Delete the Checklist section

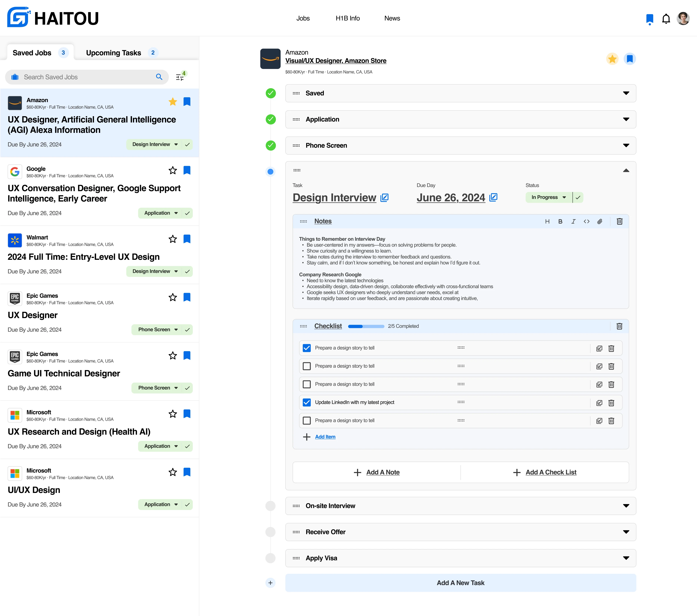click(620, 326)
